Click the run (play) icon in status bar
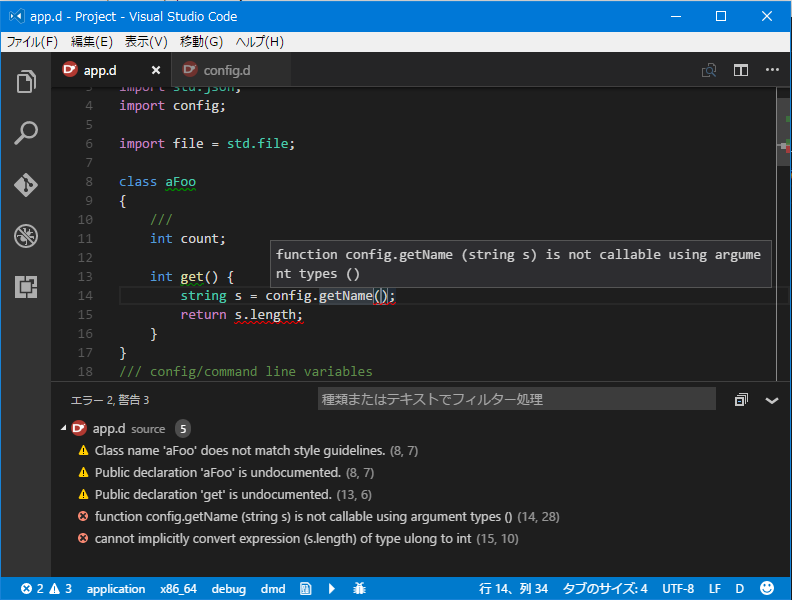The image size is (792, 600). point(332,588)
